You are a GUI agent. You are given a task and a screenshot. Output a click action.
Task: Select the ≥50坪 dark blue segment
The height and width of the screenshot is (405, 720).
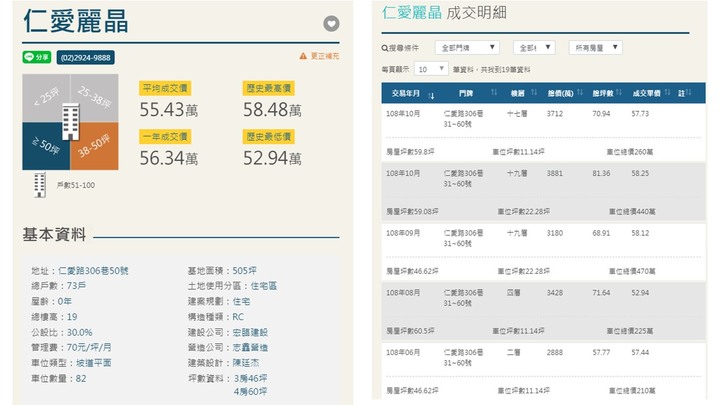point(46,146)
